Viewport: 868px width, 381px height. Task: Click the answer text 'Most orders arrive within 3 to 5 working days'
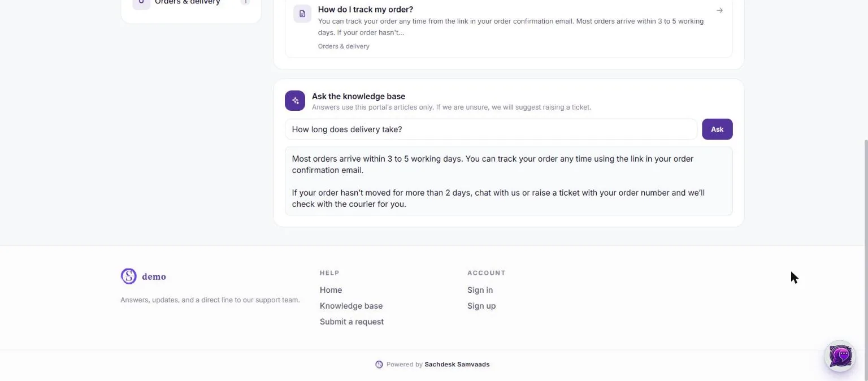[377, 159]
